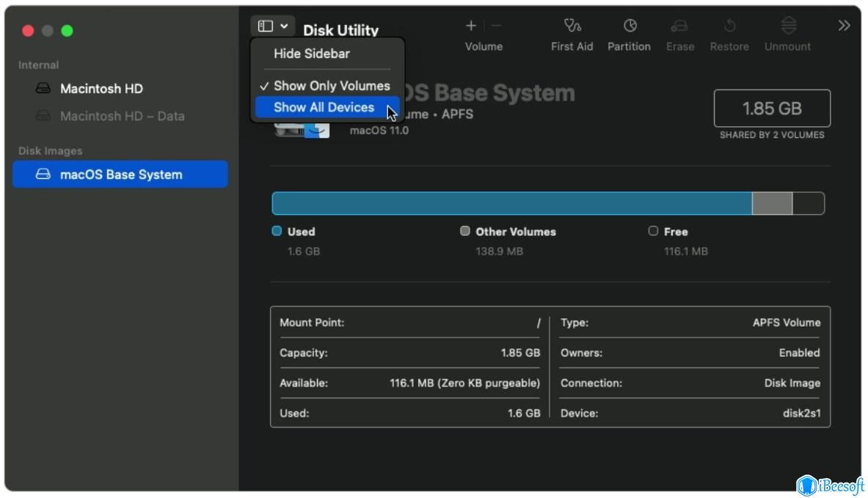Click the Owners value Enabled
This screenshot has width=868, height=498.
tap(799, 353)
